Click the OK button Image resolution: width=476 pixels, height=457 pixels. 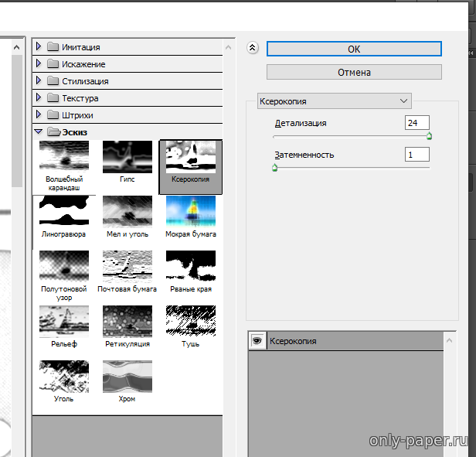[x=354, y=49]
